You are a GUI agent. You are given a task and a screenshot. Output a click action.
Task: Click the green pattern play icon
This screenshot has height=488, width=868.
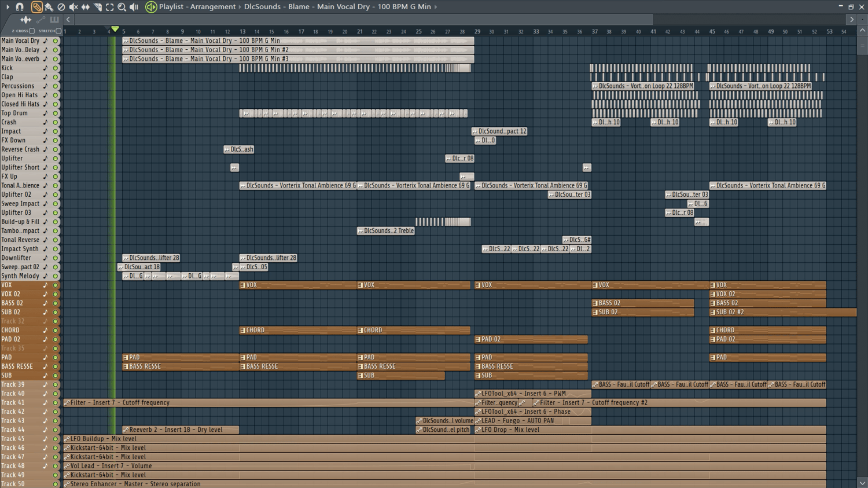click(x=150, y=7)
